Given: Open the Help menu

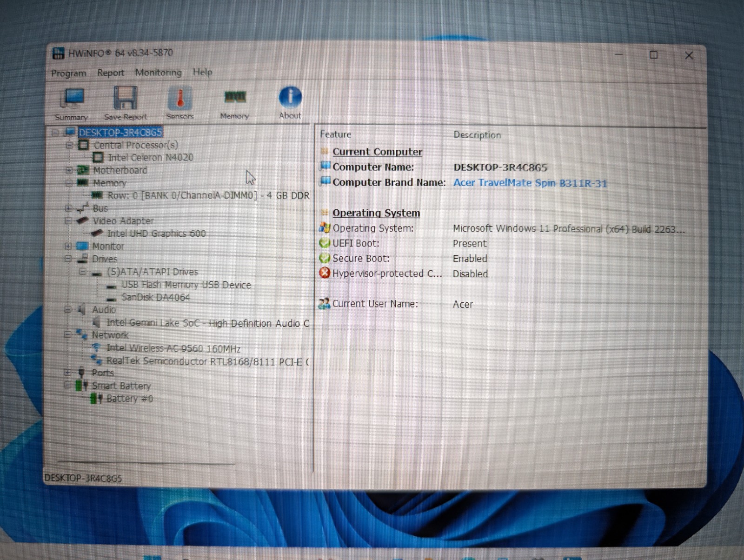Looking at the screenshot, I should click(x=203, y=72).
